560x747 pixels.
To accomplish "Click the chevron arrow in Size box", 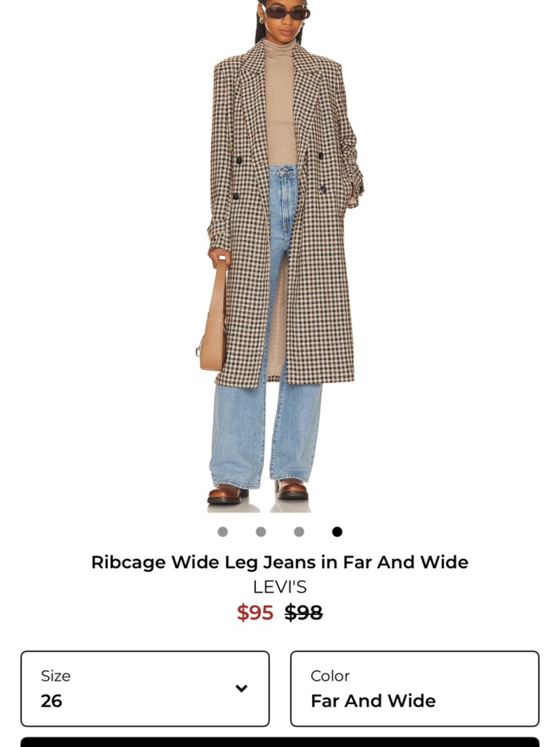I will click(241, 689).
